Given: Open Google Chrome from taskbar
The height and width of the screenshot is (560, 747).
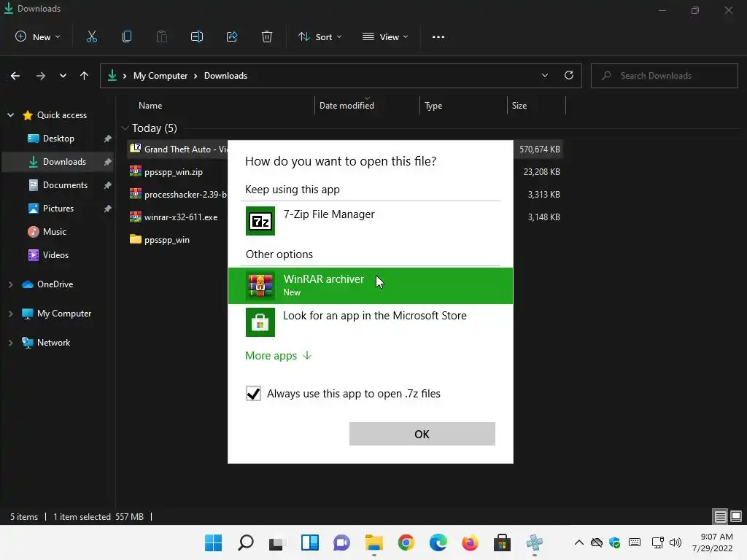Looking at the screenshot, I should point(406,542).
